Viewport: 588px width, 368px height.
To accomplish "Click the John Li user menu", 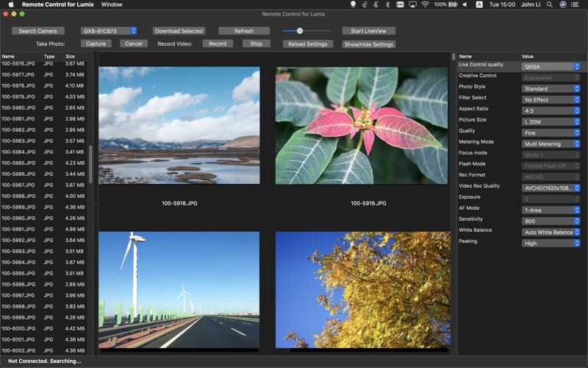I will click(x=531, y=4).
